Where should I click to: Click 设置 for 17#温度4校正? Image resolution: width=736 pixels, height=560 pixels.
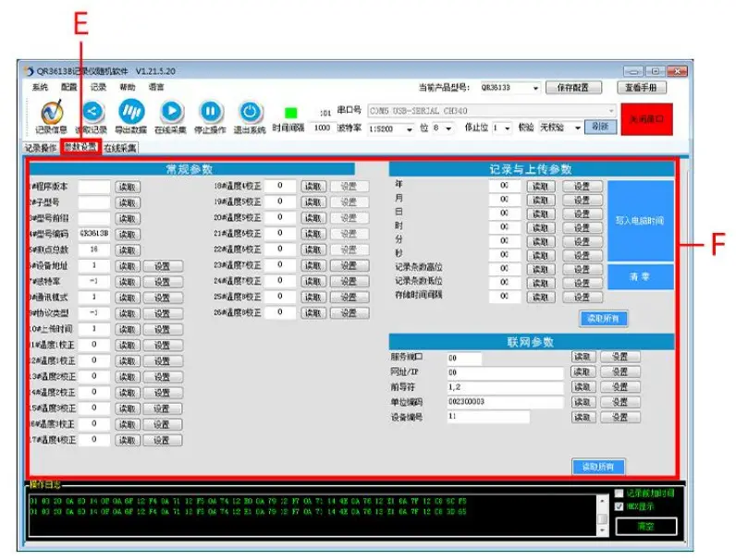pyautogui.click(x=163, y=441)
